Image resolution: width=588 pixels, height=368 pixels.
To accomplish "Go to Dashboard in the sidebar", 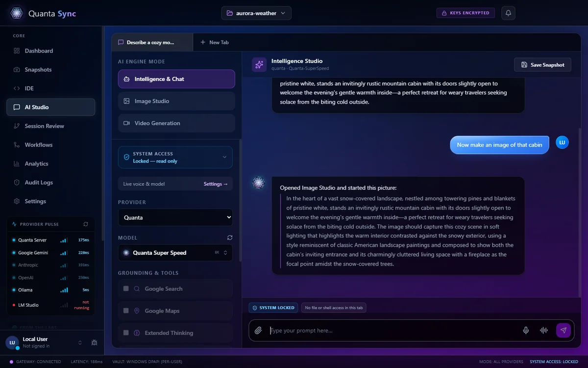I will click(x=51, y=51).
